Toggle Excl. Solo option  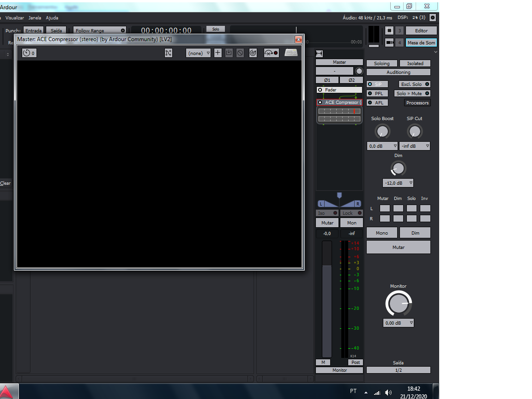[x=414, y=84]
